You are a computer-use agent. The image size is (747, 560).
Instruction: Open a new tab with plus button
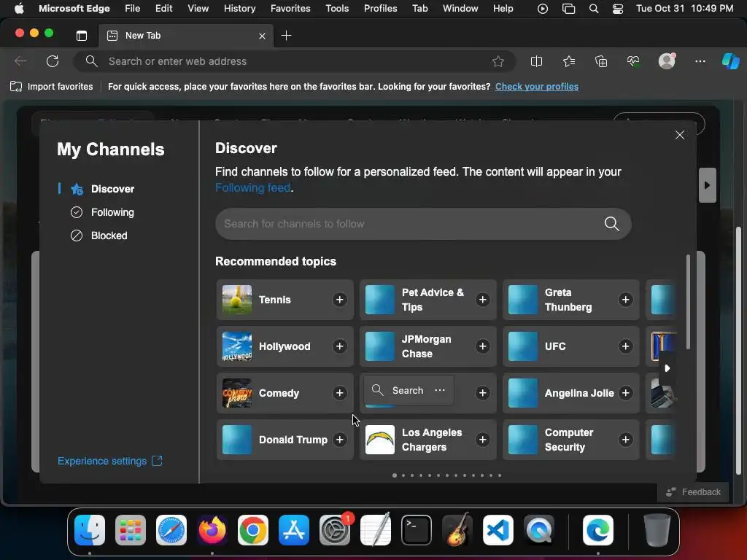click(286, 36)
